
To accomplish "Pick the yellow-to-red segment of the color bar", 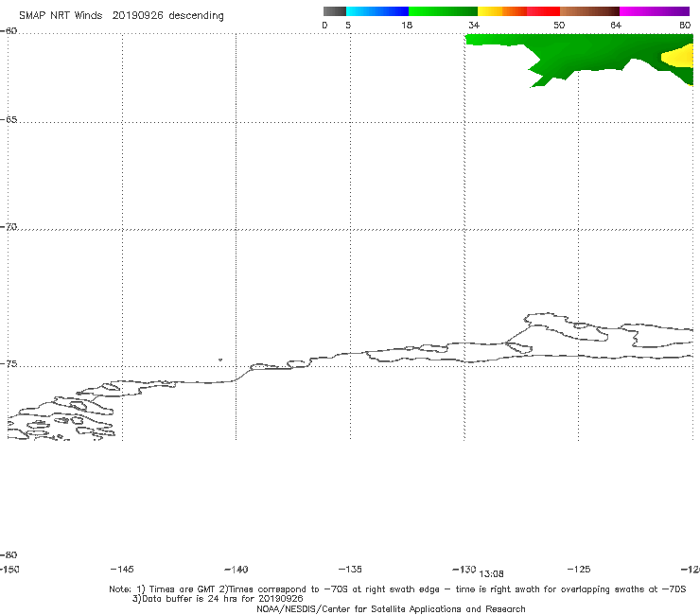I will (x=518, y=11).
